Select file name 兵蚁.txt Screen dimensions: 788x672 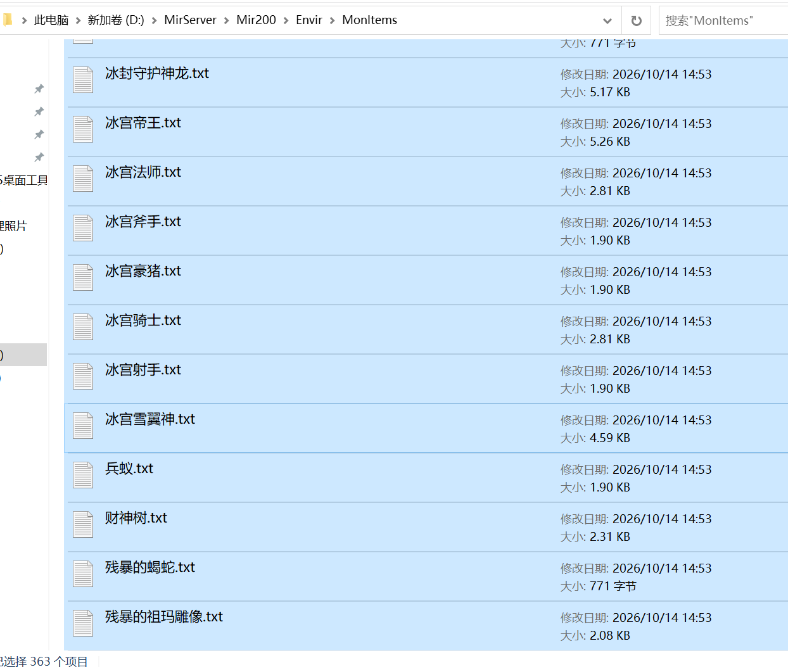(129, 469)
